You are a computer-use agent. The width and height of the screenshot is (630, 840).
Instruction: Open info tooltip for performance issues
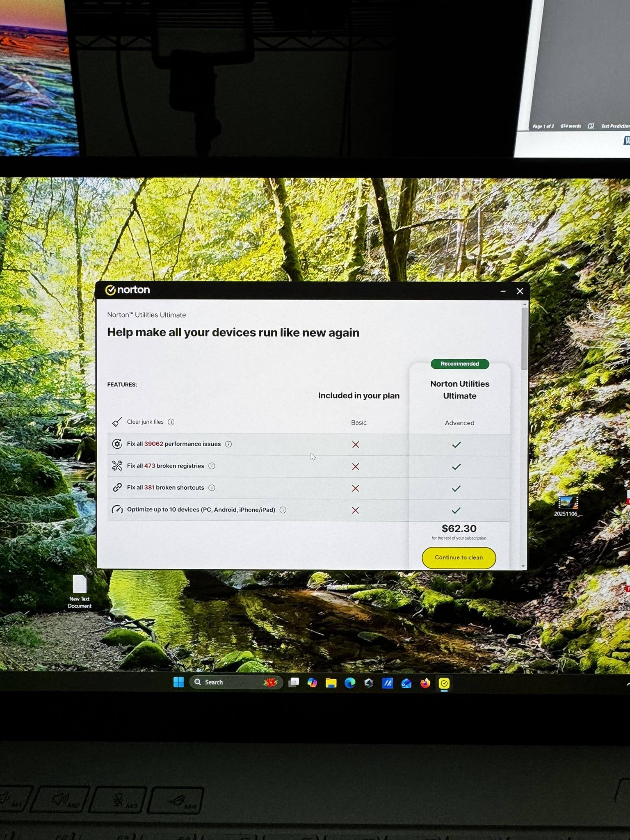point(228,444)
